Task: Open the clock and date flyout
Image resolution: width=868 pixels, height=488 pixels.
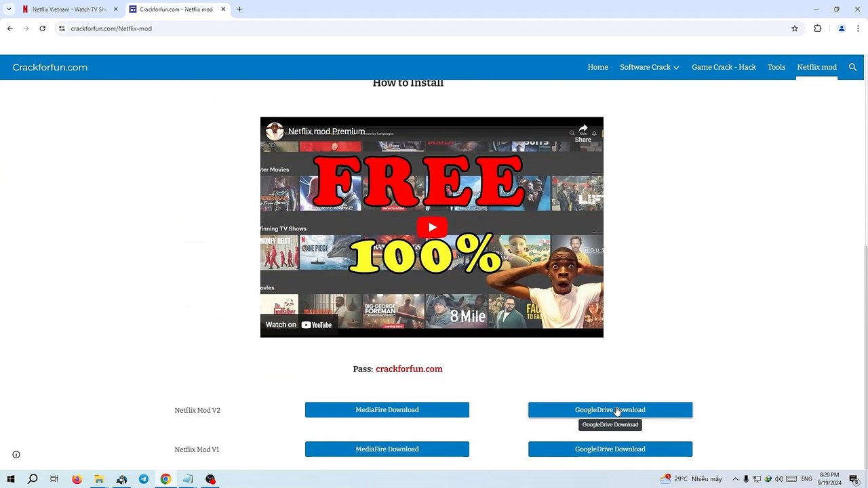Action: pyautogui.click(x=829, y=479)
